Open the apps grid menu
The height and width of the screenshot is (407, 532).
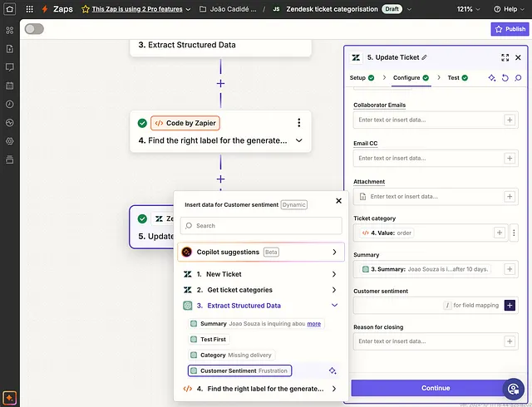coord(30,9)
